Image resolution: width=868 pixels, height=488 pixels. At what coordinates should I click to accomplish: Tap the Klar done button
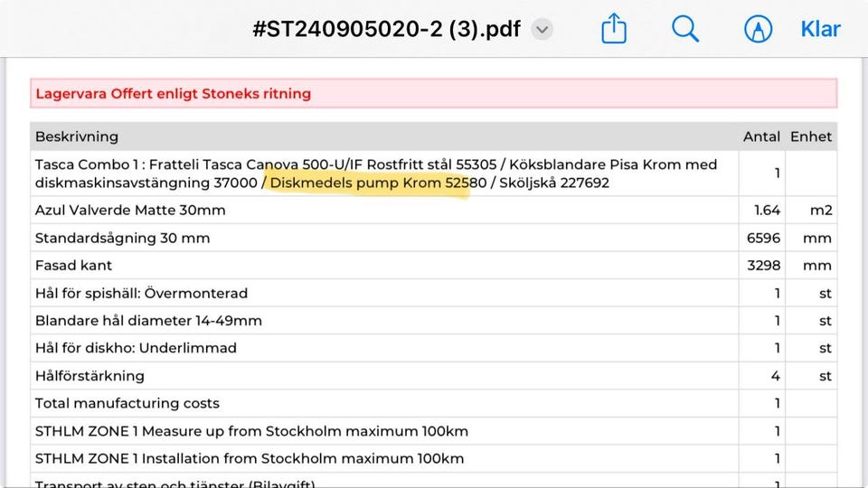point(821,29)
